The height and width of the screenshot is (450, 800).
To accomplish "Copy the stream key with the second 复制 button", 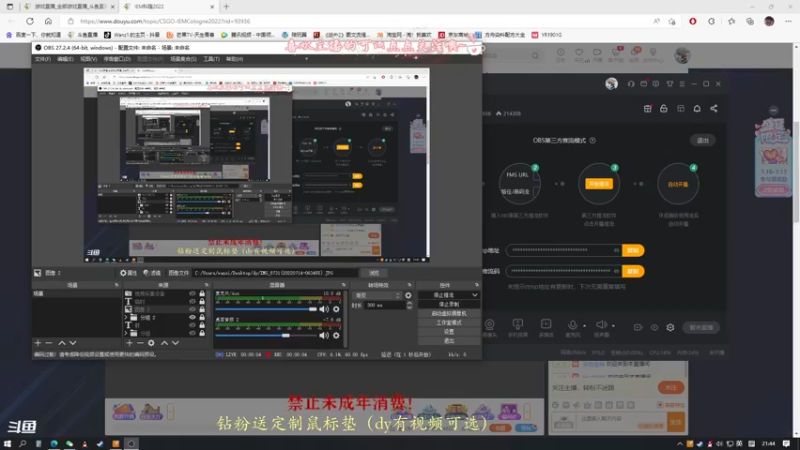I will coord(633,271).
